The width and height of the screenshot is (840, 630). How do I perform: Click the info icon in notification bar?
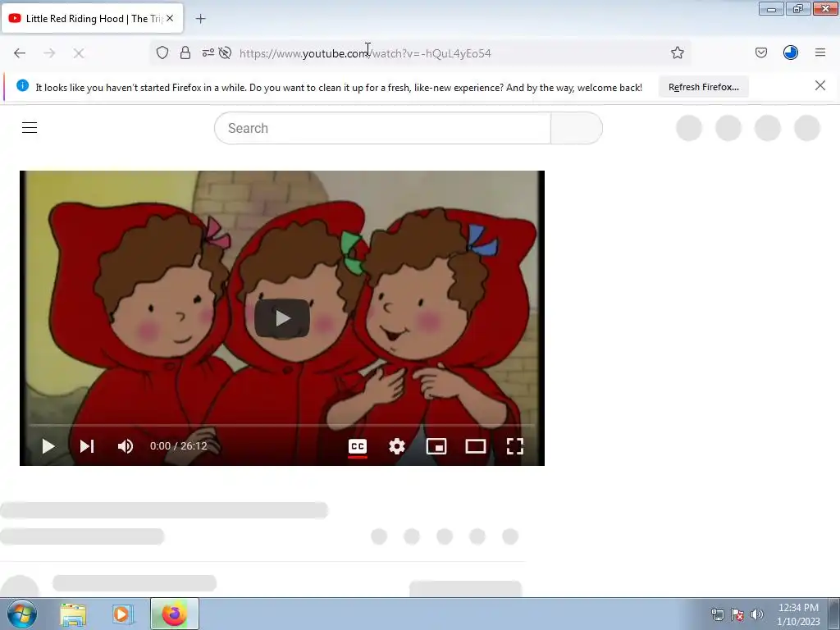point(22,85)
